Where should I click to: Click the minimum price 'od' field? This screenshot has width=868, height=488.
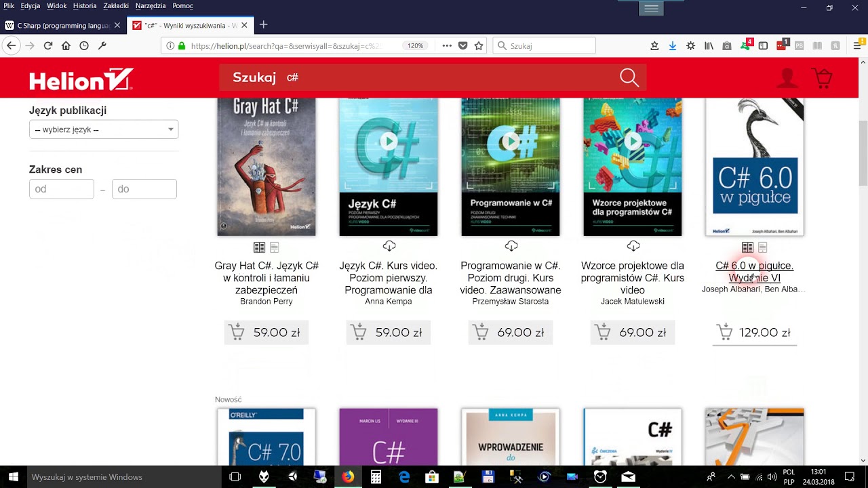coord(62,189)
